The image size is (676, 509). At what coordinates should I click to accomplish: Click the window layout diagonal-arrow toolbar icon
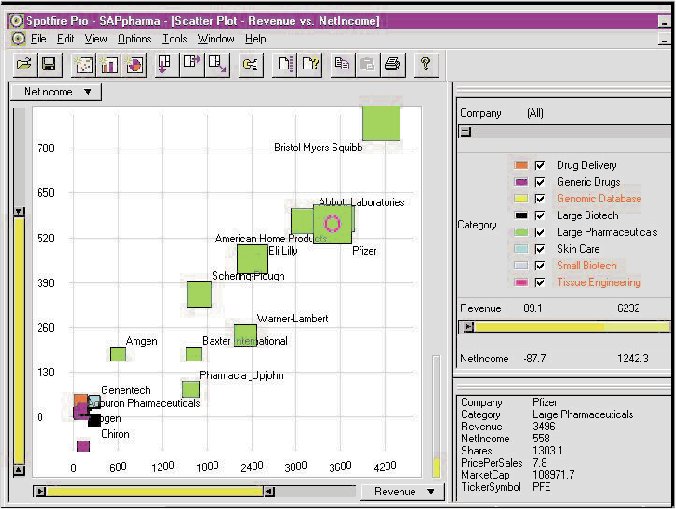(217, 65)
